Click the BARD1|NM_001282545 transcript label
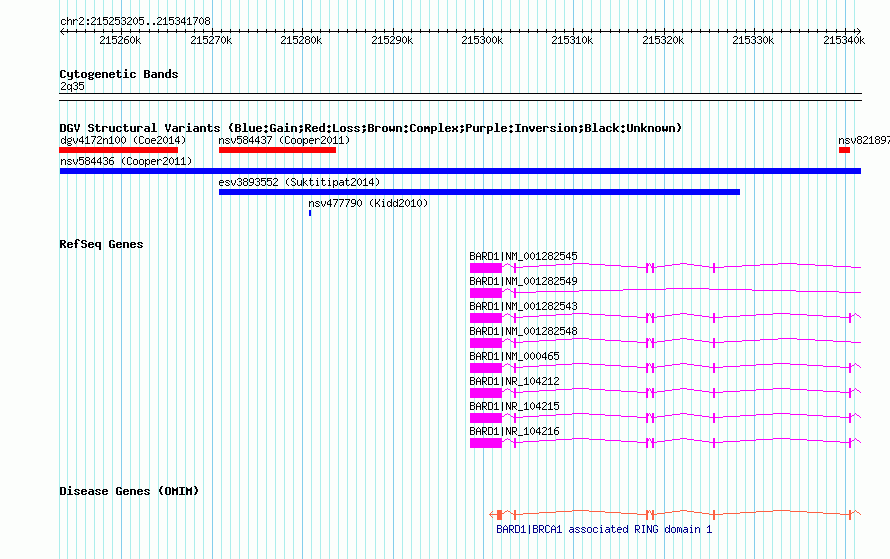Screen dimensions: 890x559 click(x=523, y=257)
